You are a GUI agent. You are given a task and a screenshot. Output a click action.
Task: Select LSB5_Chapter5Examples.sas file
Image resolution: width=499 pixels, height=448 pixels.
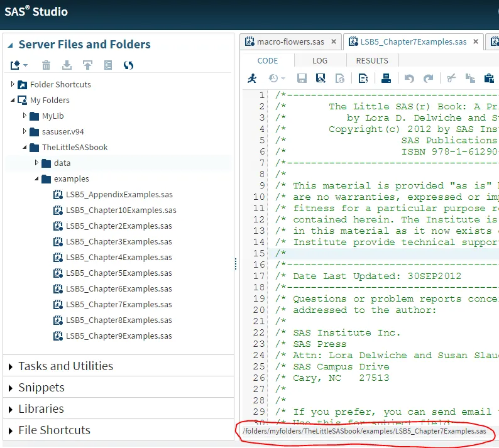point(119,273)
